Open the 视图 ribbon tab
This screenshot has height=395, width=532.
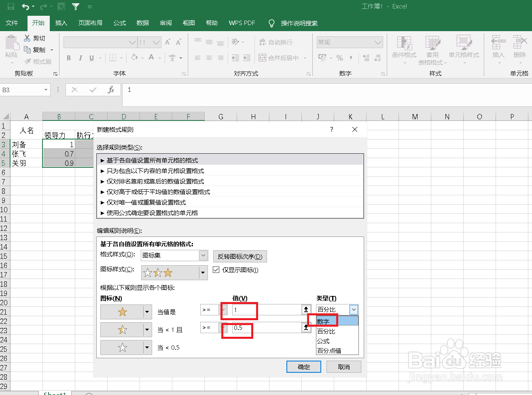tap(189, 23)
